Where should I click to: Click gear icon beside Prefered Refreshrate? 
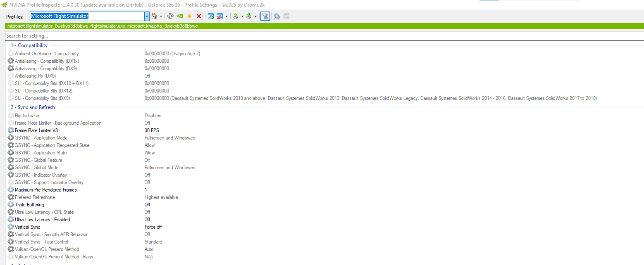point(11,197)
